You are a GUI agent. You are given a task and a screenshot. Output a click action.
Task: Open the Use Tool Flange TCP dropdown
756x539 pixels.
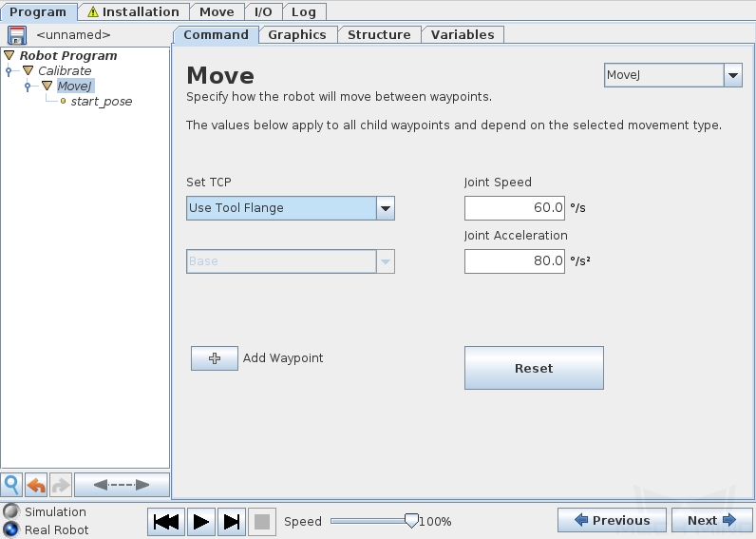click(291, 208)
